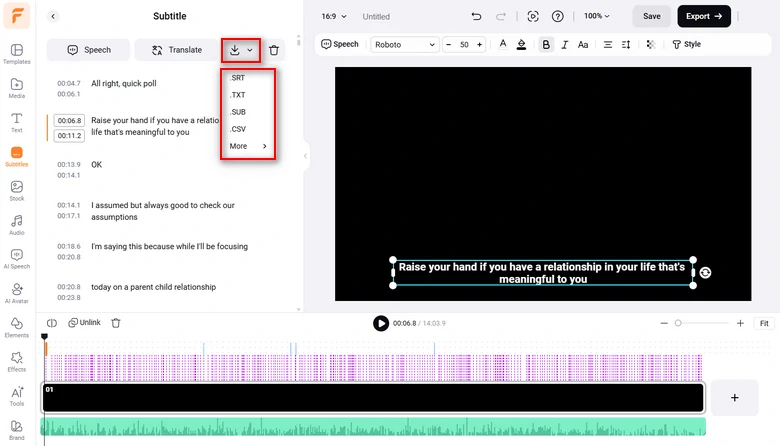Open the Stock library in sidebar

click(16, 190)
